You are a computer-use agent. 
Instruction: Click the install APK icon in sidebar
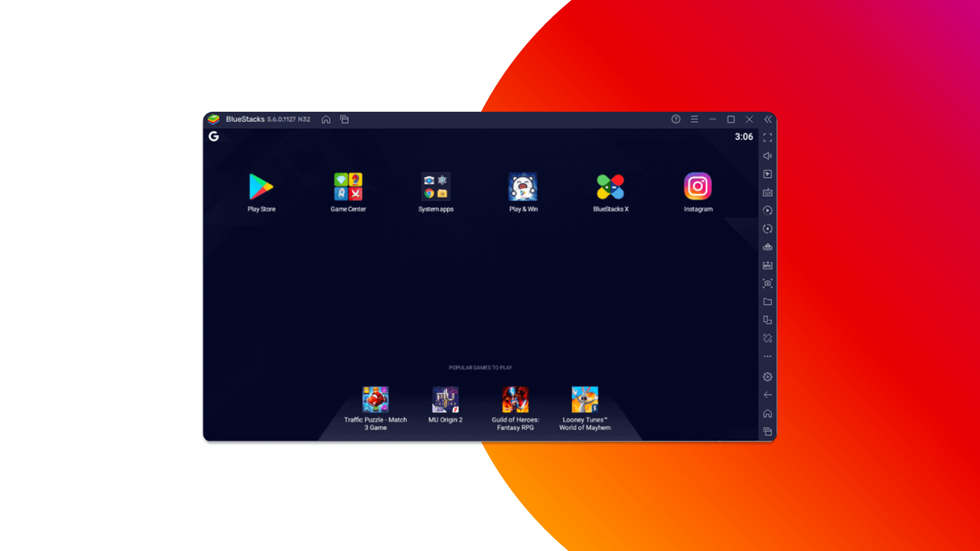[768, 265]
